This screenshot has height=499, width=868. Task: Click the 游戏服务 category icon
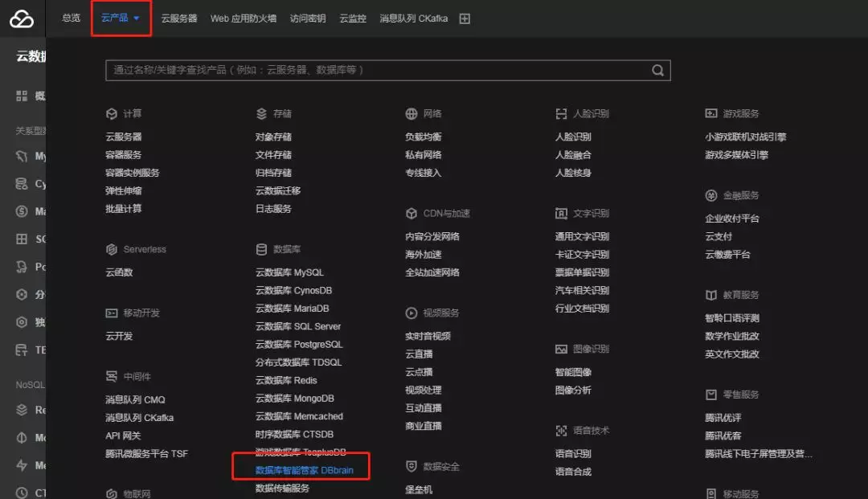711,113
